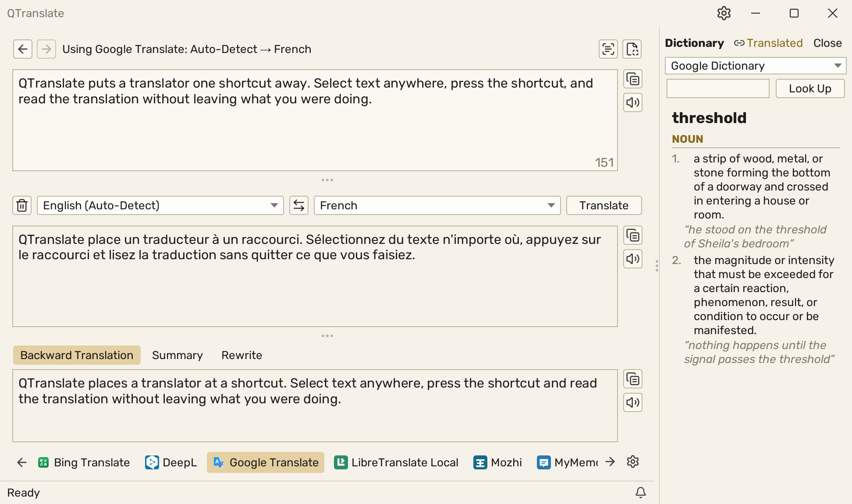Click the 'threshold' dictionary headword
Screen dimensions: 852x504
click(x=709, y=118)
